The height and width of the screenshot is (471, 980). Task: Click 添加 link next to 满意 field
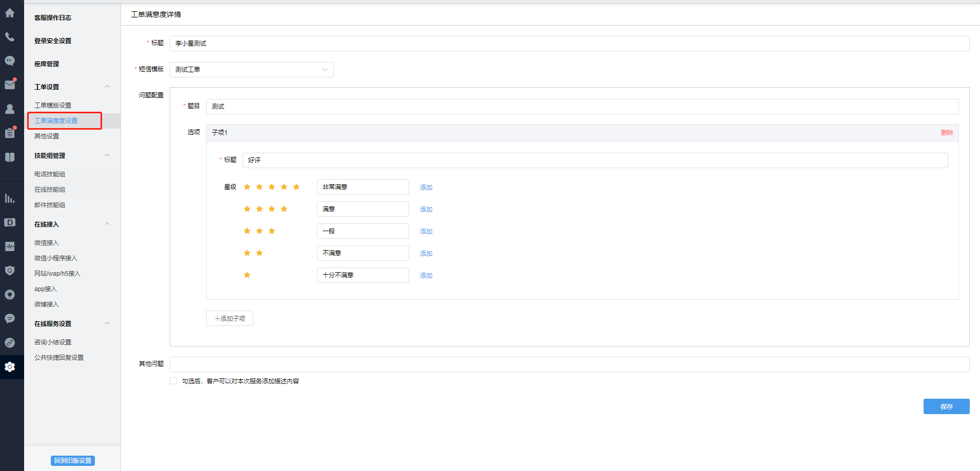click(426, 210)
